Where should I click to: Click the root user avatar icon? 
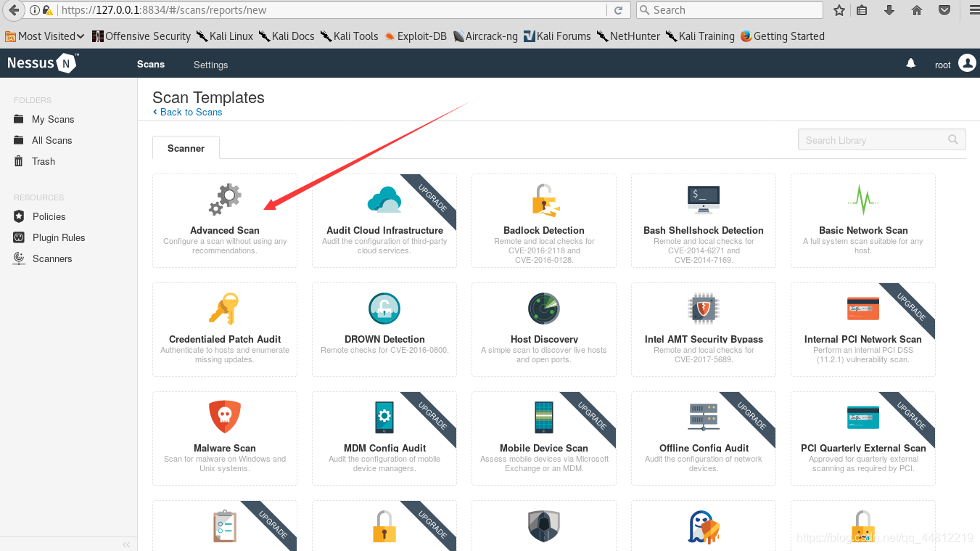(967, 63)
